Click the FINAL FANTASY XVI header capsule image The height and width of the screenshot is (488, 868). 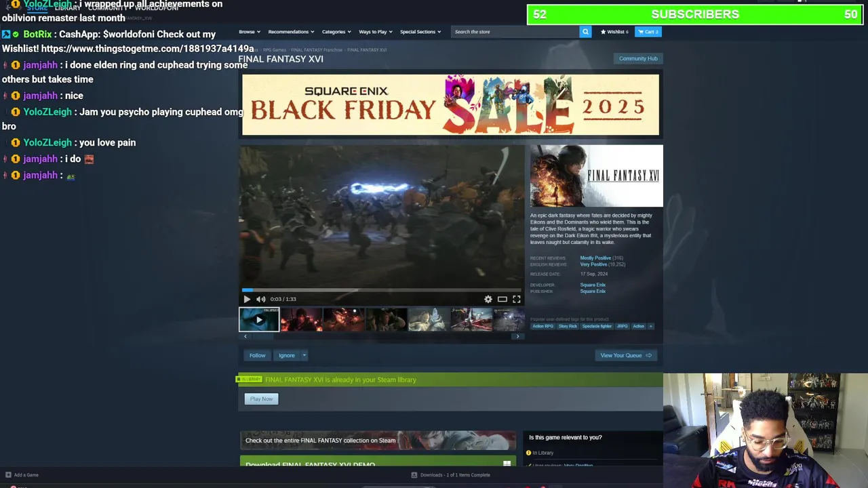(x=597, y=176)
